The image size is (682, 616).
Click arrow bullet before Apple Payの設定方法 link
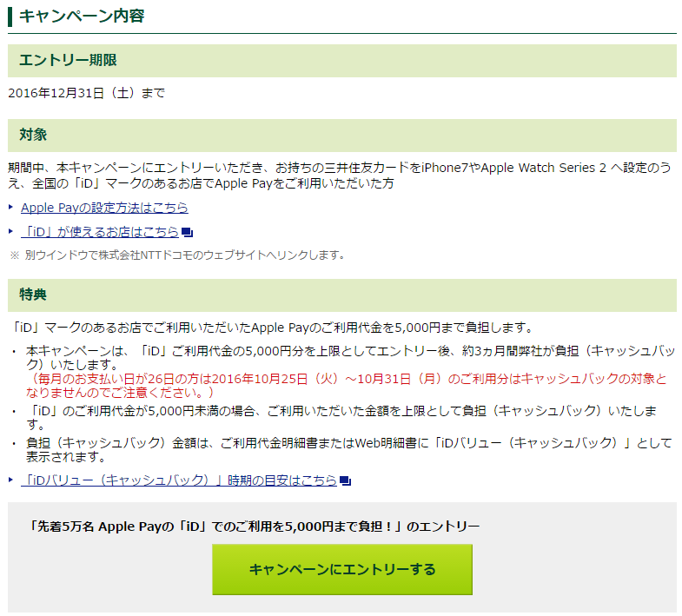point(11,208)
